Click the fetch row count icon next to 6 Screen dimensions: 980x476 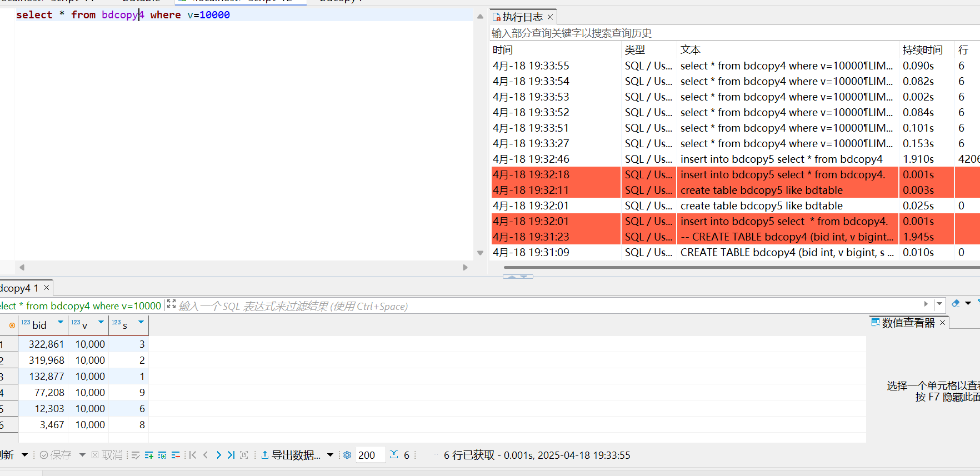click(394, 455)
